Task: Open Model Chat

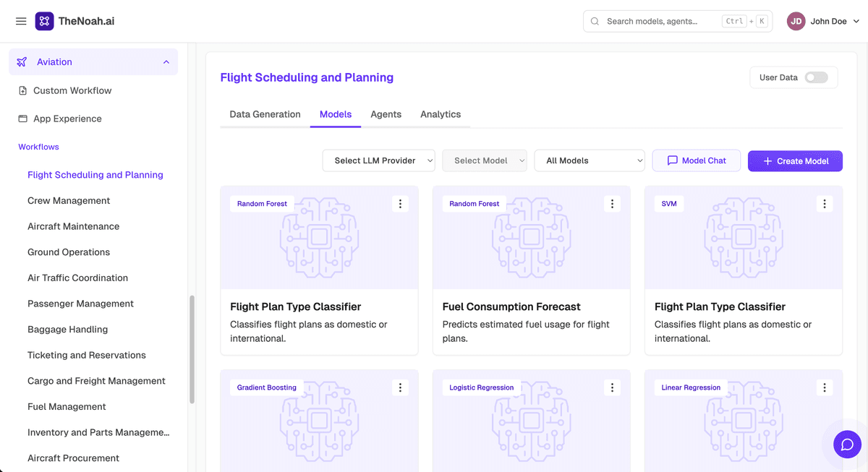Action: [x=697, y=160]
